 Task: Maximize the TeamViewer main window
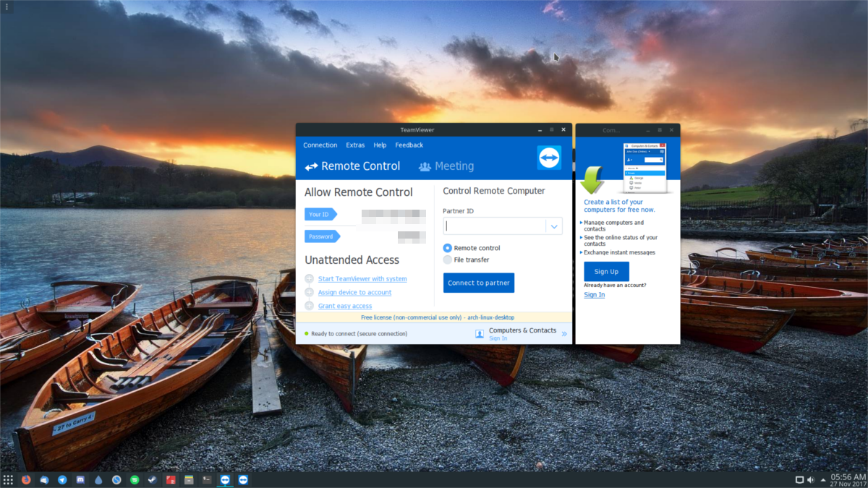click(x=551, y=130)
